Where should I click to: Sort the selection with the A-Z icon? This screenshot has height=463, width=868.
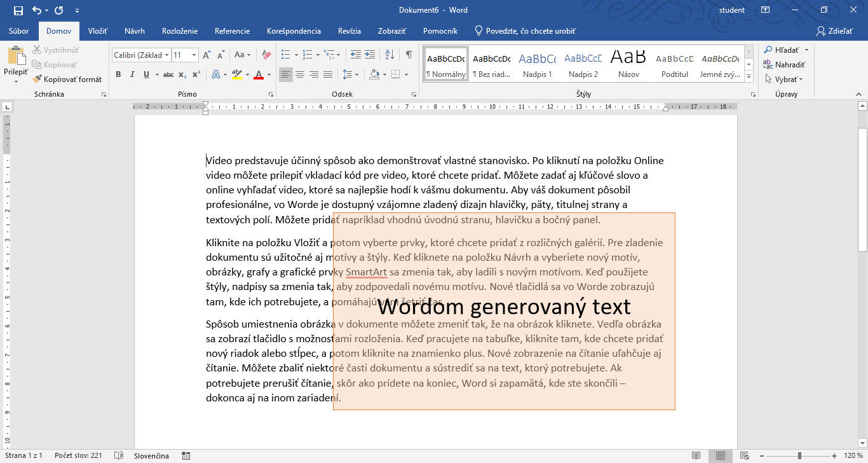[388, 55]
